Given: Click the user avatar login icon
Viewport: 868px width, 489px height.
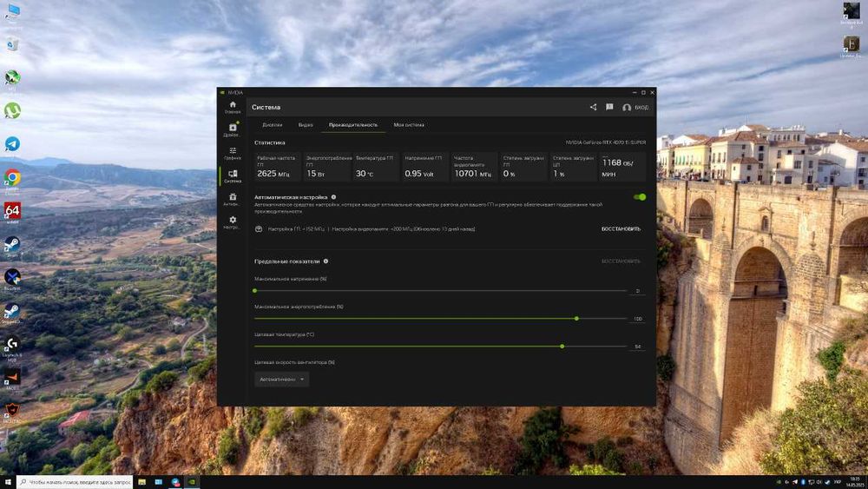Looking at the screenshot, I should pos(627,108).
